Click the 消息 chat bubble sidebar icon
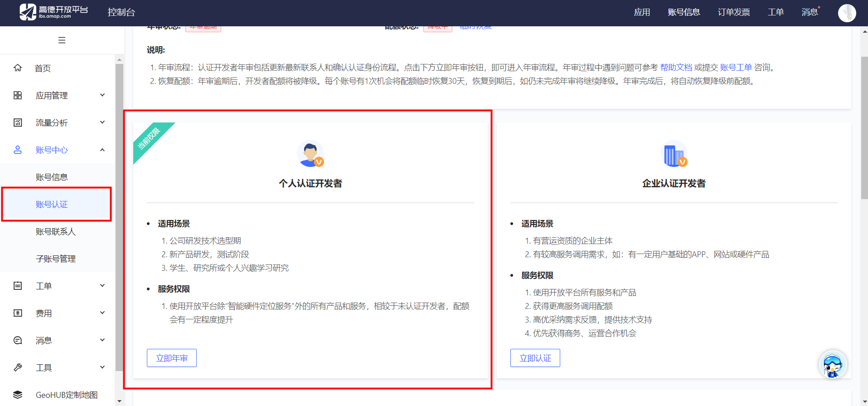This screenshot has height=406, width=868. coord(18,340)
